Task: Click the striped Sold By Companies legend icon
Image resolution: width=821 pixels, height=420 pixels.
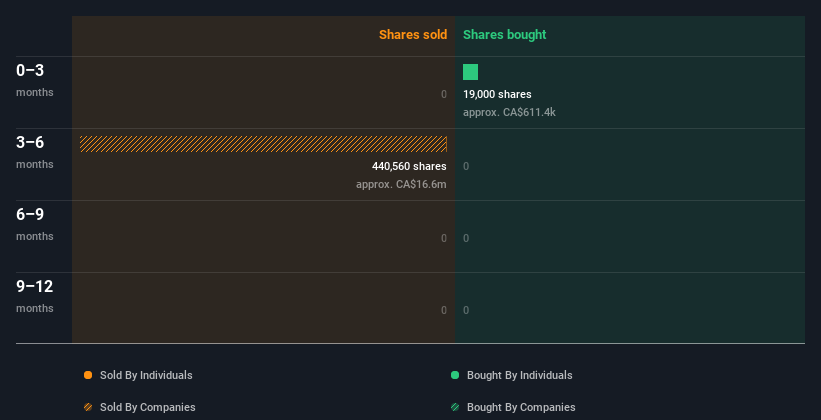Action: click(88, 407)
